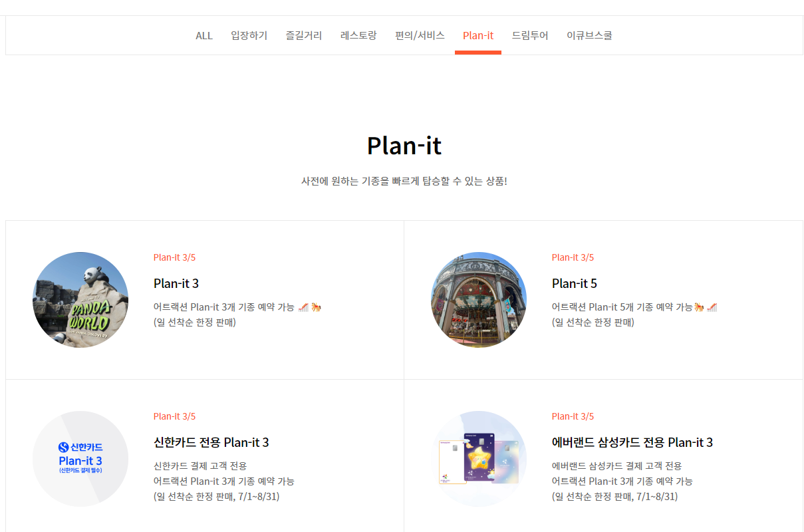Open the 입장하기 tab
The image size is (804, 532).
coord(249,35)
